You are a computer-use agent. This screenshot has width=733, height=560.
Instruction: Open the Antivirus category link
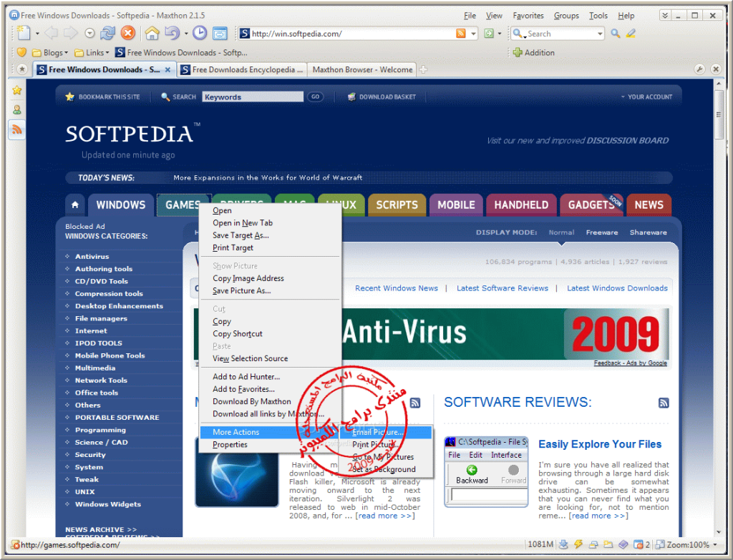pos(92,257)
